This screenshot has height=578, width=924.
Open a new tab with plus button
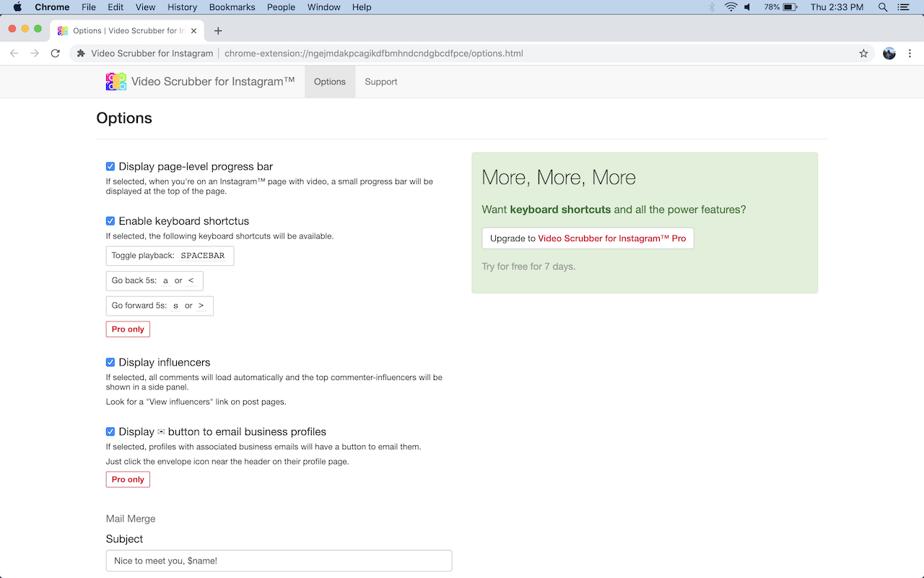[218, 30]
